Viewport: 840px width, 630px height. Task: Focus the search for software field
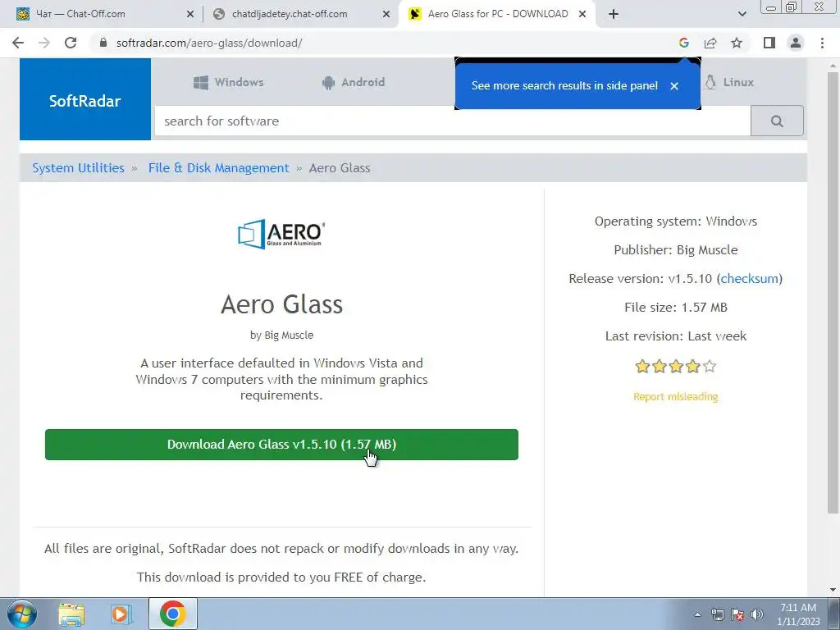453,121
